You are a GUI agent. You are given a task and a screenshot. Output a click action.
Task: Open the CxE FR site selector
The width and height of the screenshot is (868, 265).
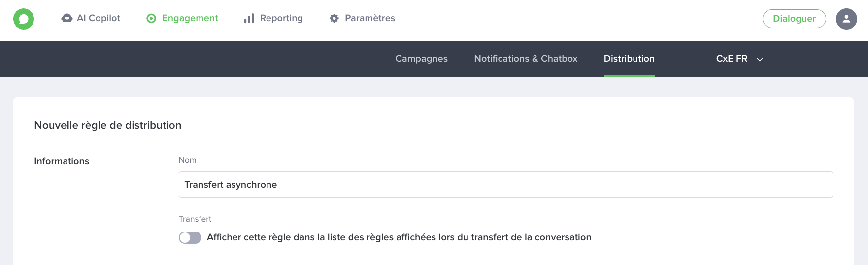(739, 59)
